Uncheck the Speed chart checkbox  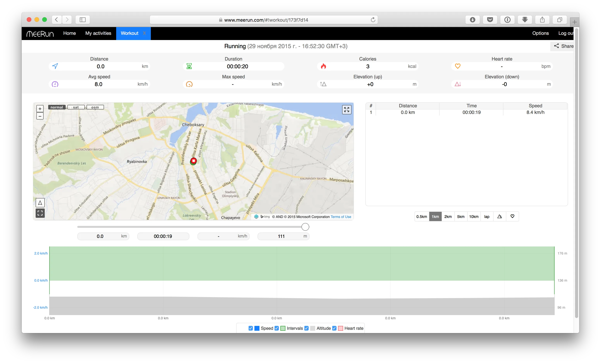pos(251,328)
